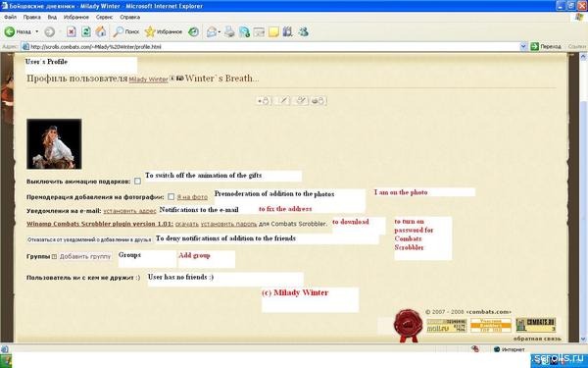Click the Добавить группу button
588x368 pixels.
[85, 257]
